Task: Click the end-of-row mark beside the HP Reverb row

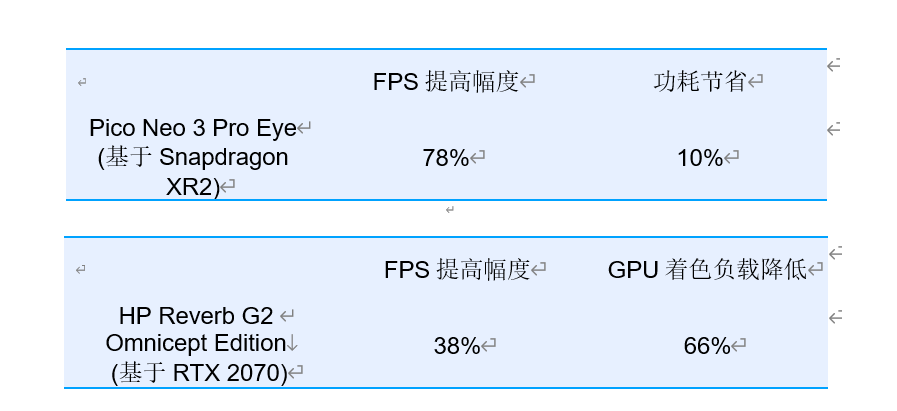Action: click(835, 317)
